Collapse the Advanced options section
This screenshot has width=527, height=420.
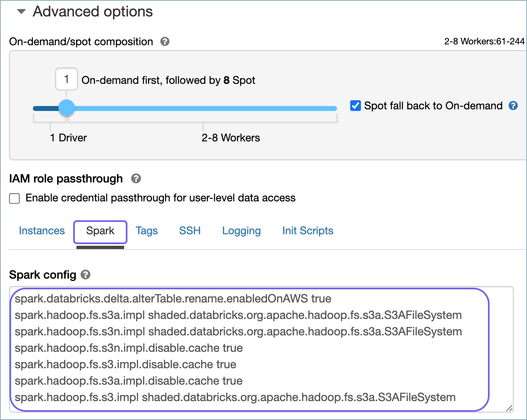click(21, 12)
